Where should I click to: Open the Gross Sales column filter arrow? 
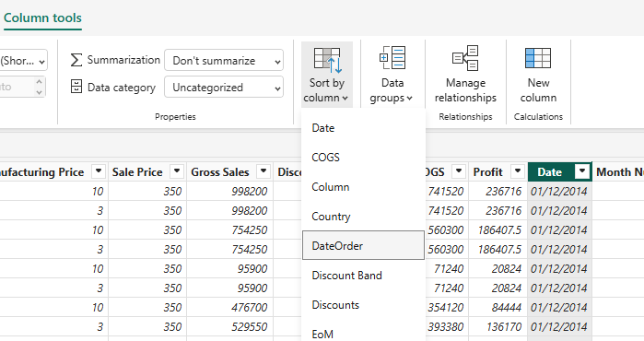(263, 171)
